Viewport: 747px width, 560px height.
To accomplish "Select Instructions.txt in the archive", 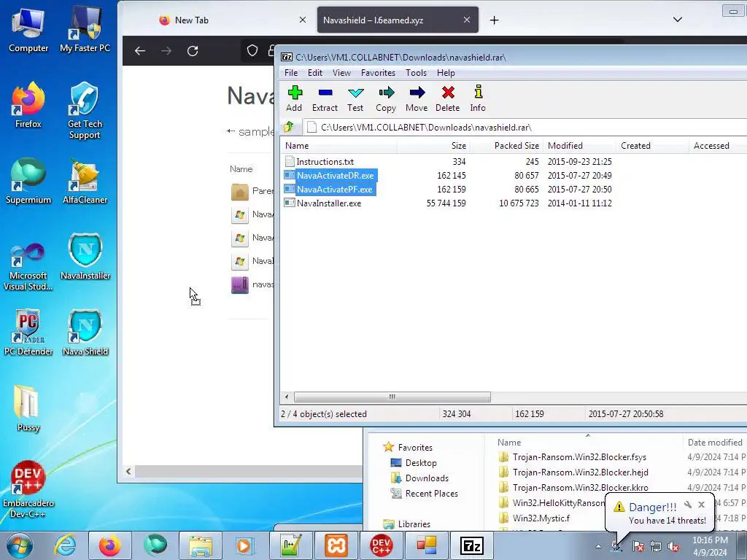I will [x=325, y=161].
